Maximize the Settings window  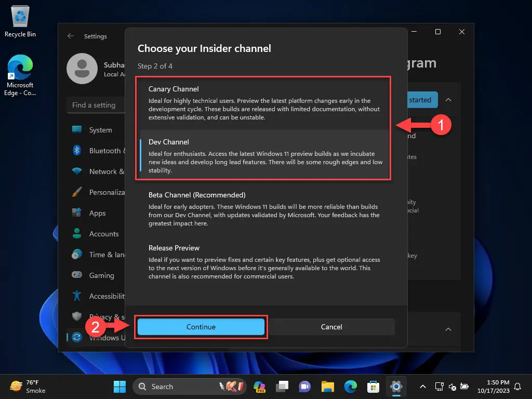[437, 32]
